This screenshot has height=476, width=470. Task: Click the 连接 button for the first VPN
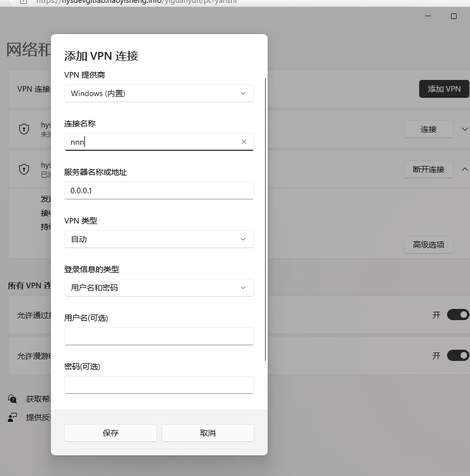[x=429, y=129]
